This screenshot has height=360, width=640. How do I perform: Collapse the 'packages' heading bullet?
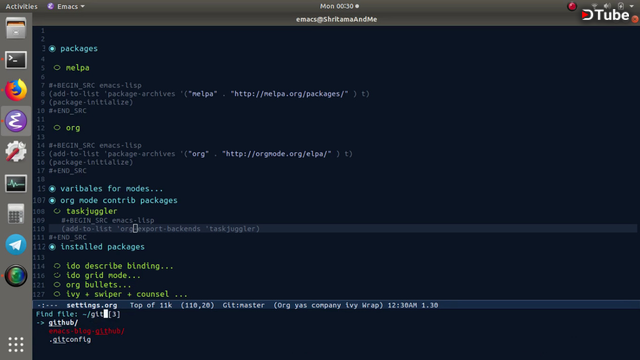(52, 49)
